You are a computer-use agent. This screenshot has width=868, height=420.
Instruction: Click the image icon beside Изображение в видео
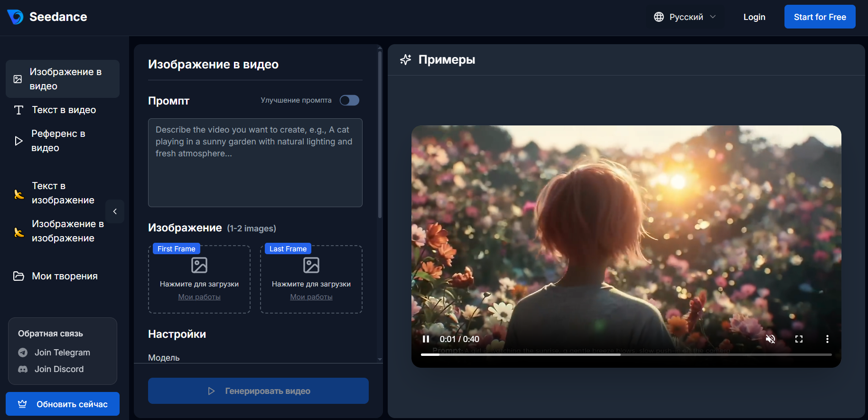(18, 79)
